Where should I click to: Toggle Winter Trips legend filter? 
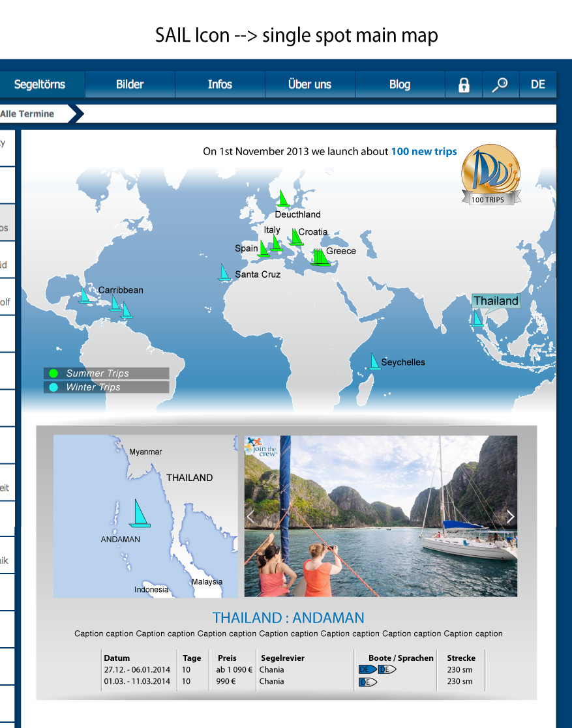[x=106, y=387]
